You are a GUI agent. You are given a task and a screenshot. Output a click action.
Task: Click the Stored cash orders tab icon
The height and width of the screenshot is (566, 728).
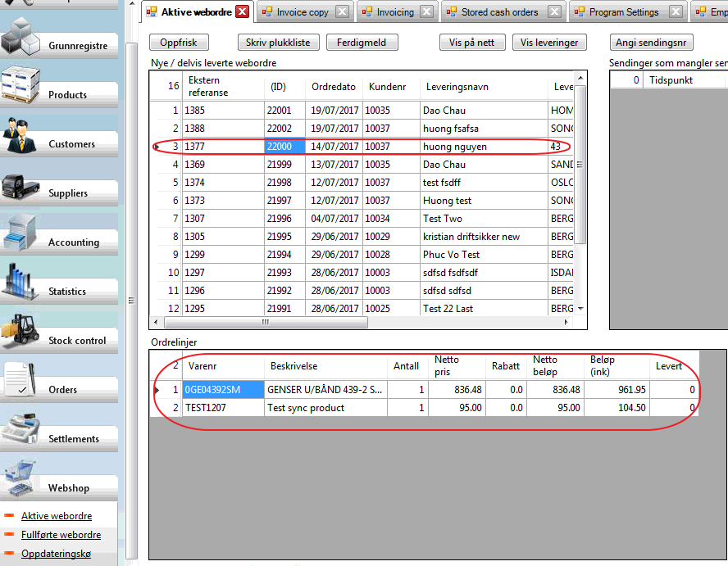451,12
